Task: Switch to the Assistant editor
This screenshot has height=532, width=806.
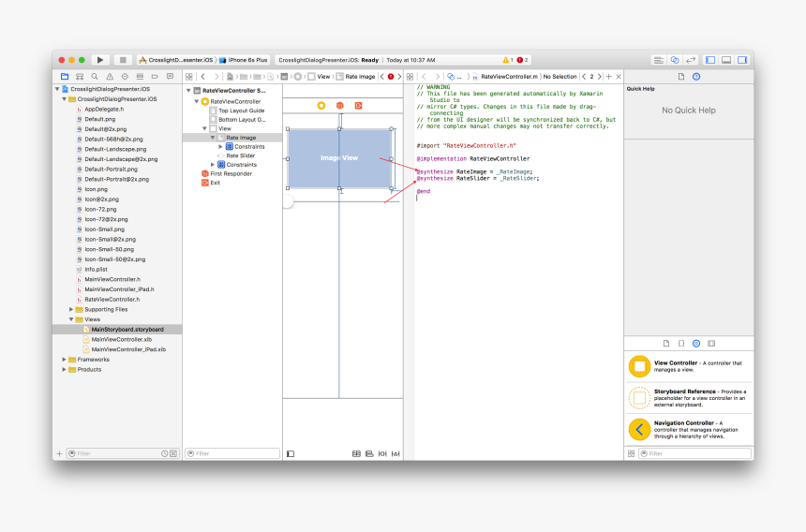Action: pos(675,60)
